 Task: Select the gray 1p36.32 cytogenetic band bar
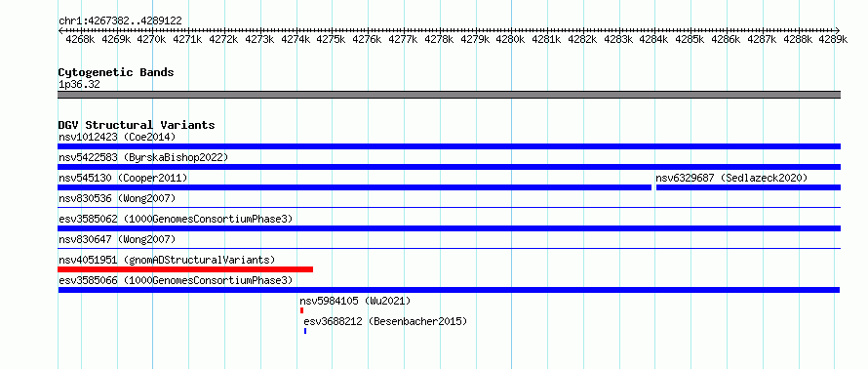point(449,95)
